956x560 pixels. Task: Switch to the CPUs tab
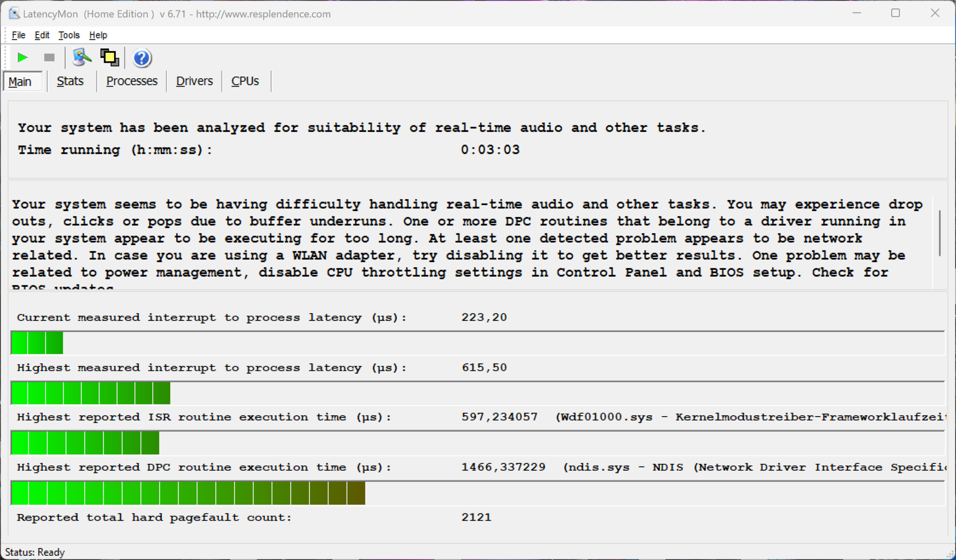[245, 81]
